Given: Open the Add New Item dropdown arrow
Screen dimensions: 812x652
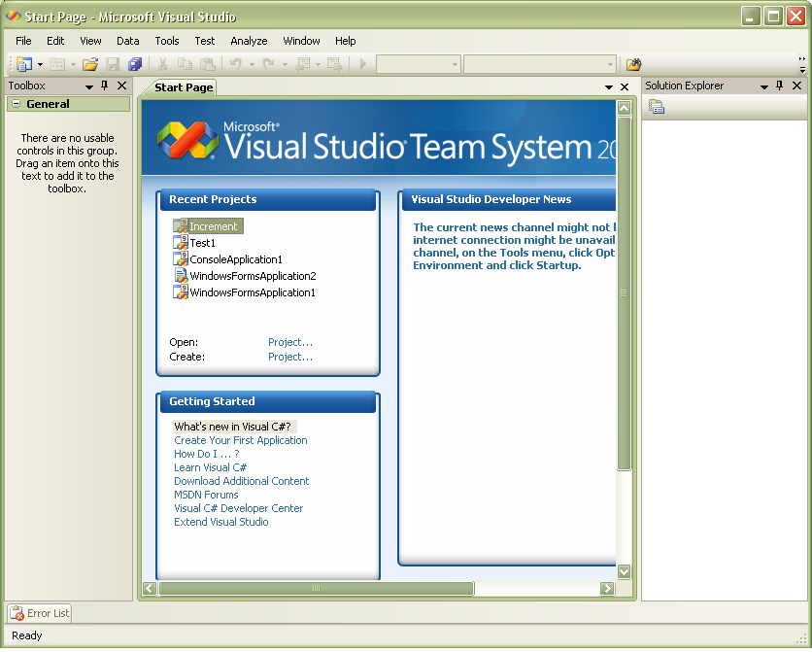Looking at the screenshot, I should pos(73,64).
